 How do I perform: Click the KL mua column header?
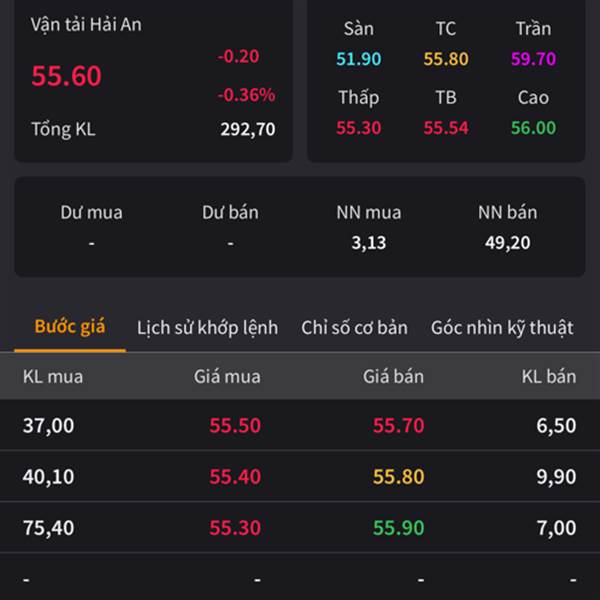click(x=53, y=377)
